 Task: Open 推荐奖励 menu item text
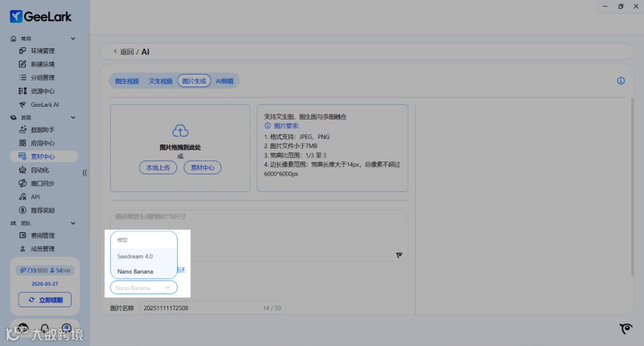coord(43,210)
